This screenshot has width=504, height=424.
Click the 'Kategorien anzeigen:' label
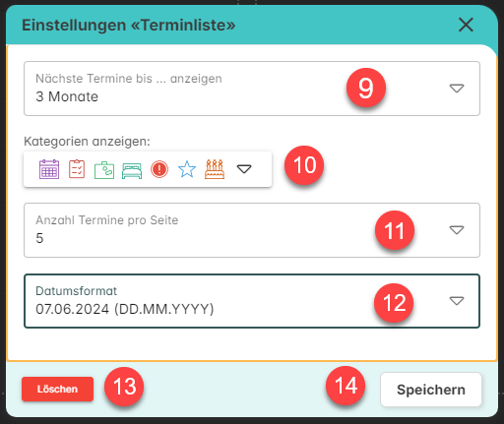tap(87, 142)
